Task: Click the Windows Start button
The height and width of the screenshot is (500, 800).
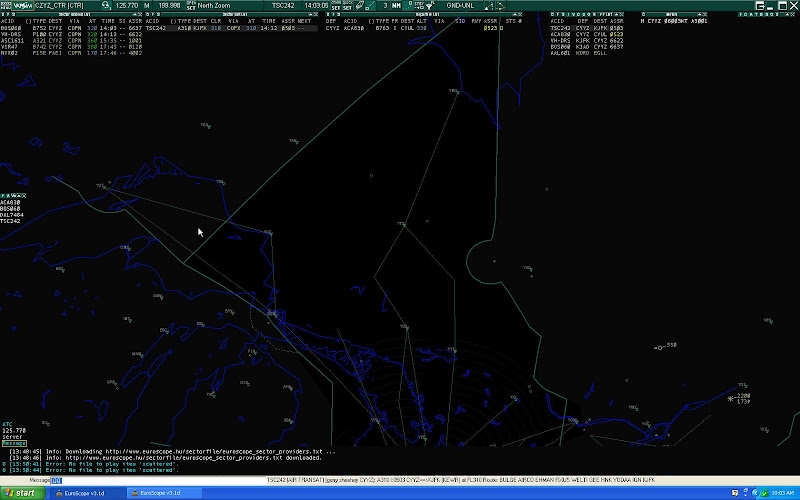Action: click(x=19, y=493)
